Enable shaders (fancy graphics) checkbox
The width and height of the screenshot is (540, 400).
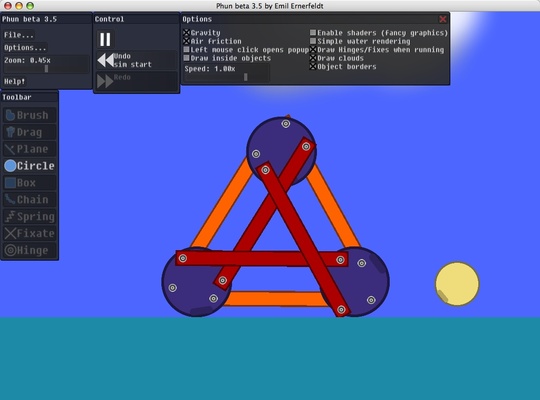point(313,33)
